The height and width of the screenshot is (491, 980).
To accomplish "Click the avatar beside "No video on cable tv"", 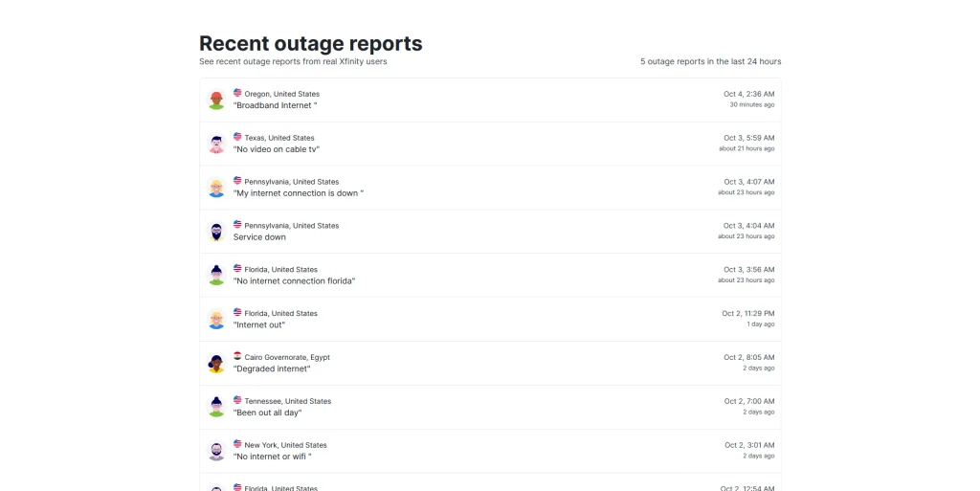I will click(x=216, y=144).
